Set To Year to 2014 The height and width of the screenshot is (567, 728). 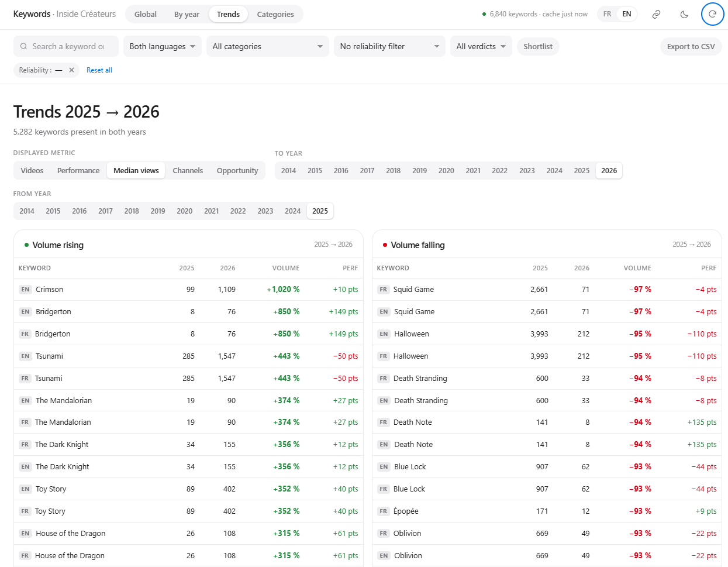pyautogui.click(x=288, y=170)
